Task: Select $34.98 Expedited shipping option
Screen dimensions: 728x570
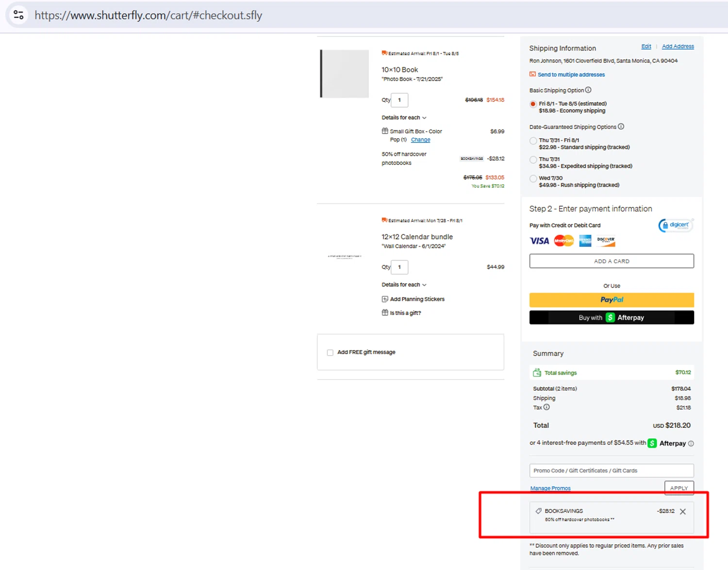Action: (533, 160)
